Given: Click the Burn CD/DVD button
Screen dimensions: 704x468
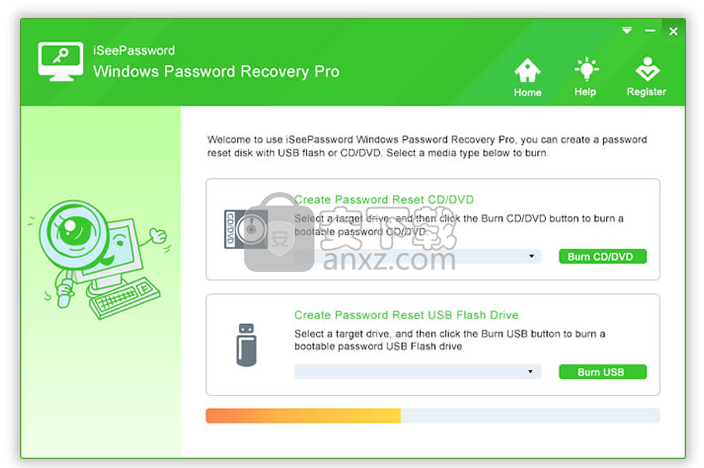Looking at the screenshot, I should [x=603, y=256].
